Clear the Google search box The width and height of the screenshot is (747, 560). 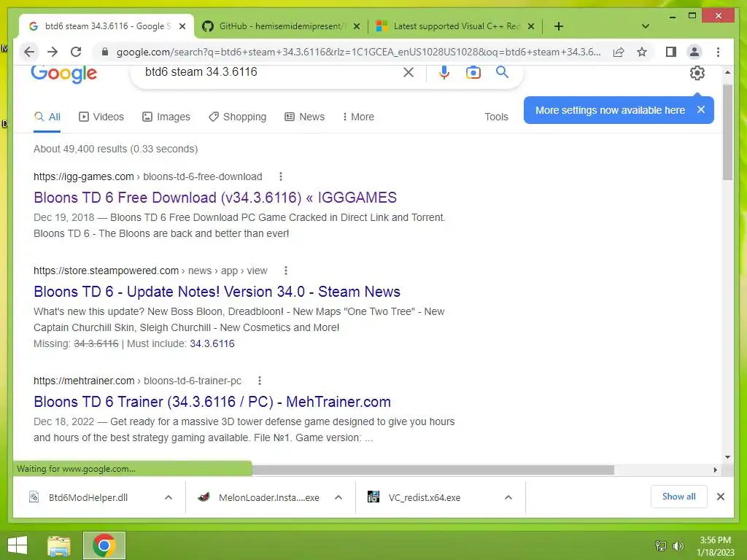pyautogui.click(x=409, y=72)
